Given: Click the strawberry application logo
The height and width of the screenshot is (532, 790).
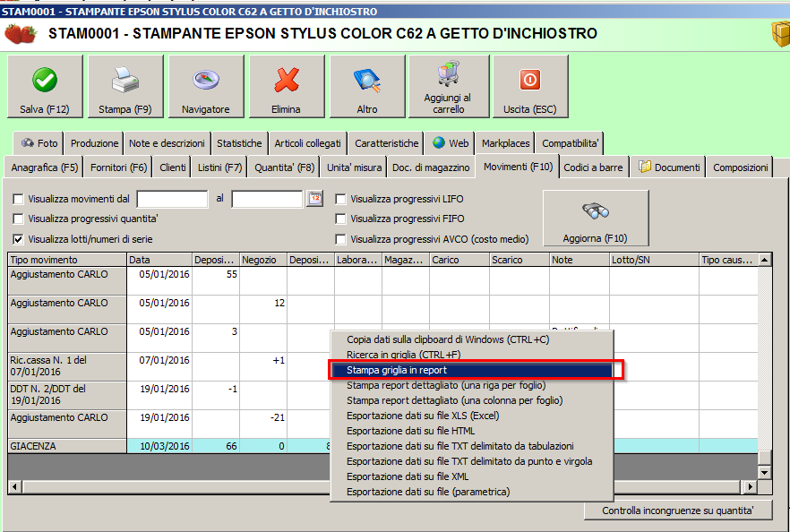Looking at the screenshot, I should click(20, 34).
